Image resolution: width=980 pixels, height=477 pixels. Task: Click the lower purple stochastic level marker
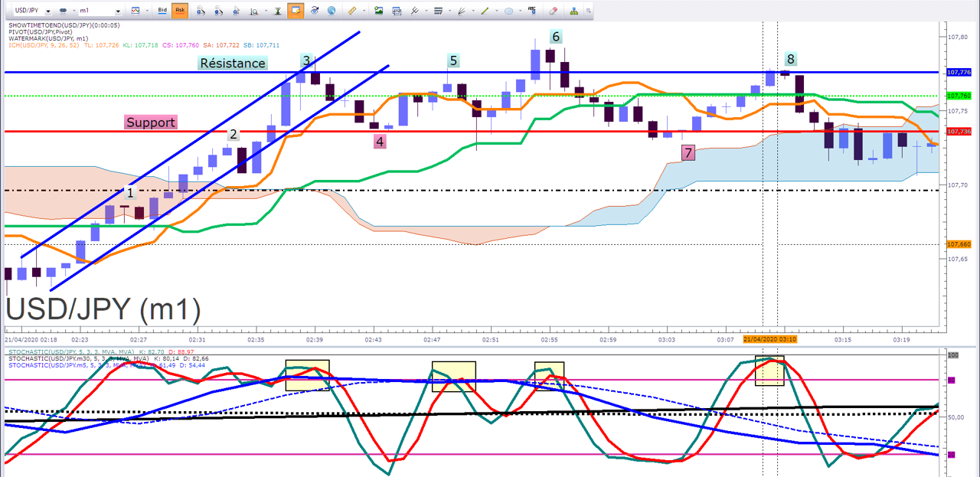pos(952,455)
